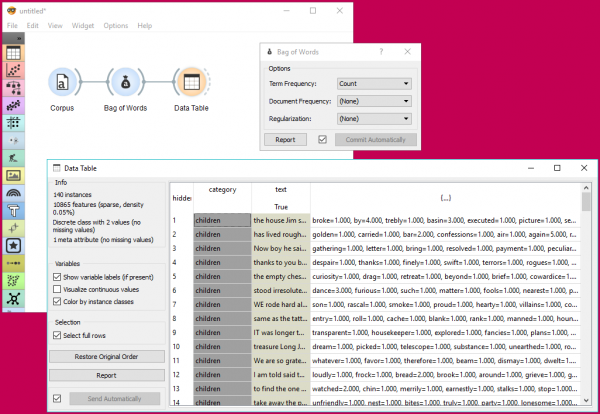Toggle 'Select full rows' checkbox
600x414 pixels.
pos(57,334)
